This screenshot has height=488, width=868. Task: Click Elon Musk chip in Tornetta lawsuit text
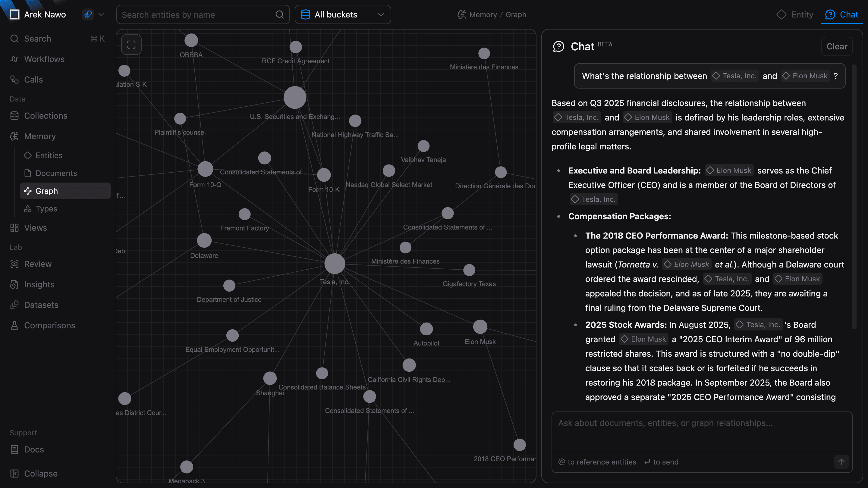(687, 264)
